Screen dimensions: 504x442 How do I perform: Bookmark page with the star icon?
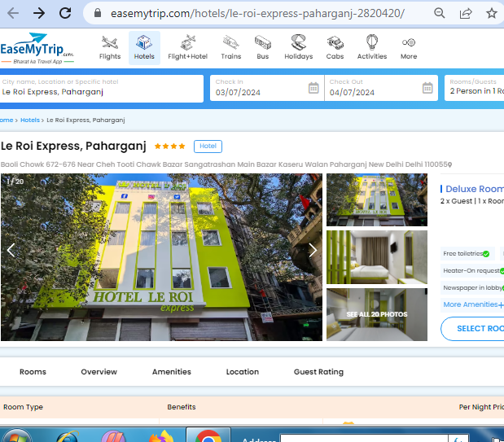pos(491,13)
